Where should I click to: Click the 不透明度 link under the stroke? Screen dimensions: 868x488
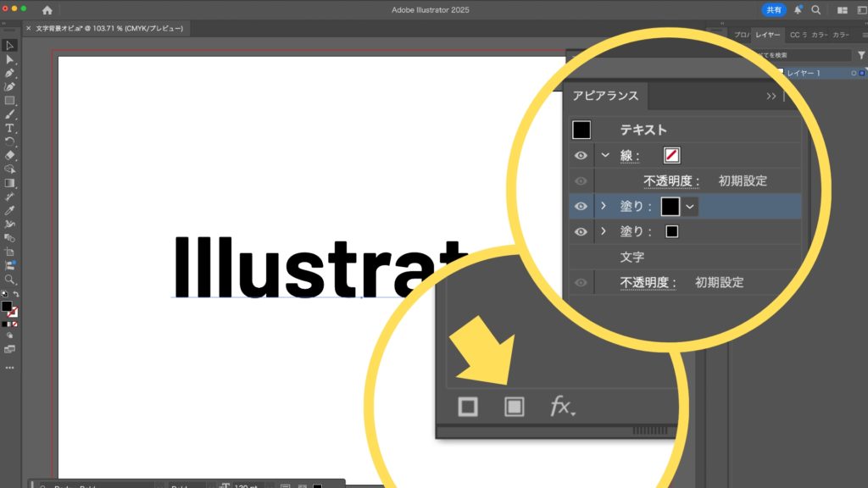(x=671, y=180)
